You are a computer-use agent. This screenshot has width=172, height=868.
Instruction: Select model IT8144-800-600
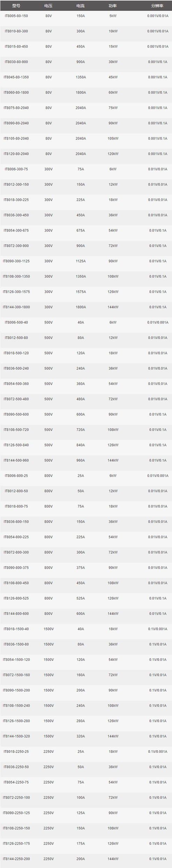tap(16, 614)
